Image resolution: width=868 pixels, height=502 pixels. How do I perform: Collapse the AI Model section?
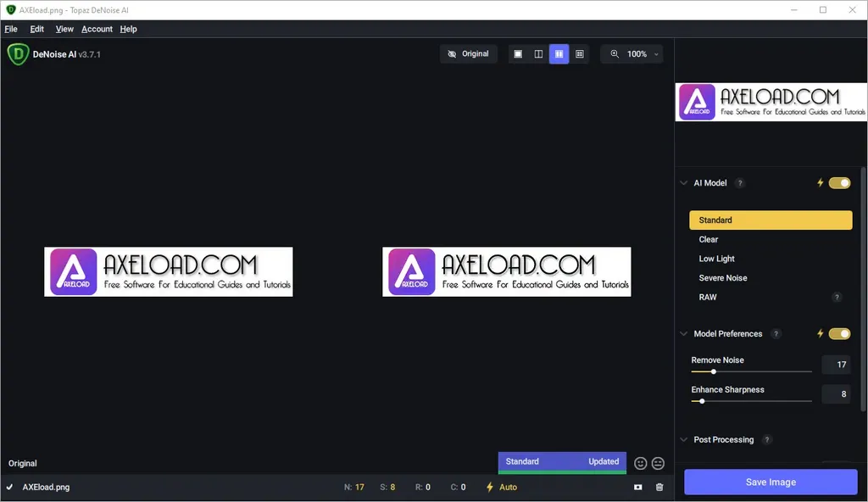684,183
